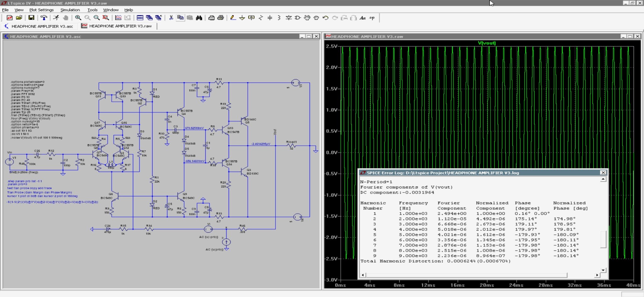
Task: Click the '-2.4614295µV' node voltage label
Action: (x=261, y=144)
